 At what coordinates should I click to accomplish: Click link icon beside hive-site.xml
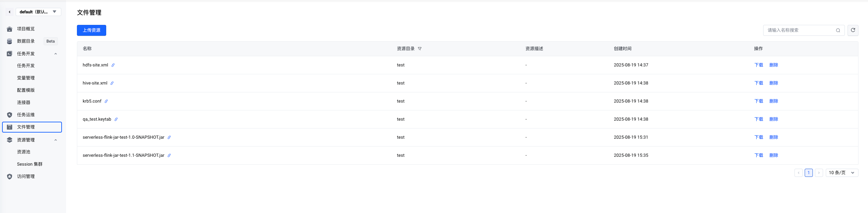112,83
